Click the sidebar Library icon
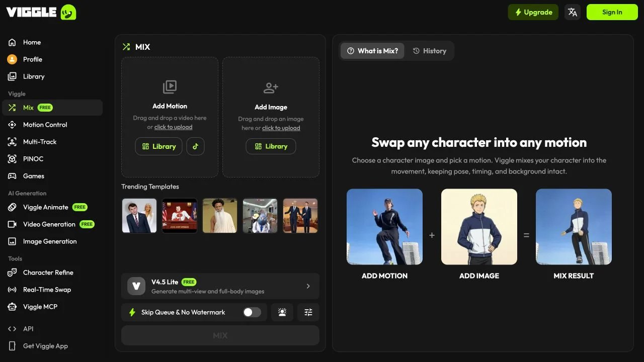Screen dimensions: 644x362 pos(12,76)
